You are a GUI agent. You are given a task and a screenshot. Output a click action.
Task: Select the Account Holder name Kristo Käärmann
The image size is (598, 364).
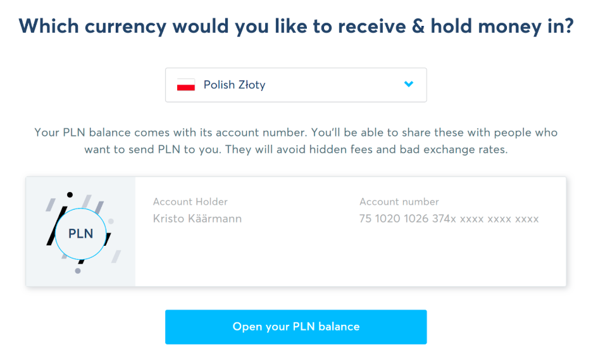click(x=197, y=218)
